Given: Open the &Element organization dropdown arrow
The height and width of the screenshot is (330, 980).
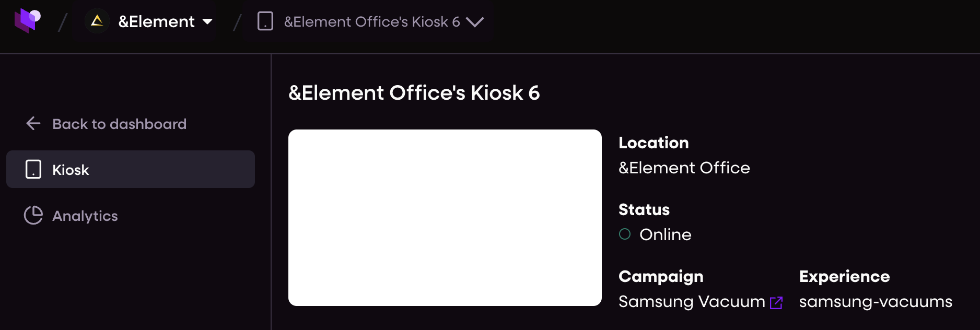Looking at the screenshot, I should pos(207,21).
